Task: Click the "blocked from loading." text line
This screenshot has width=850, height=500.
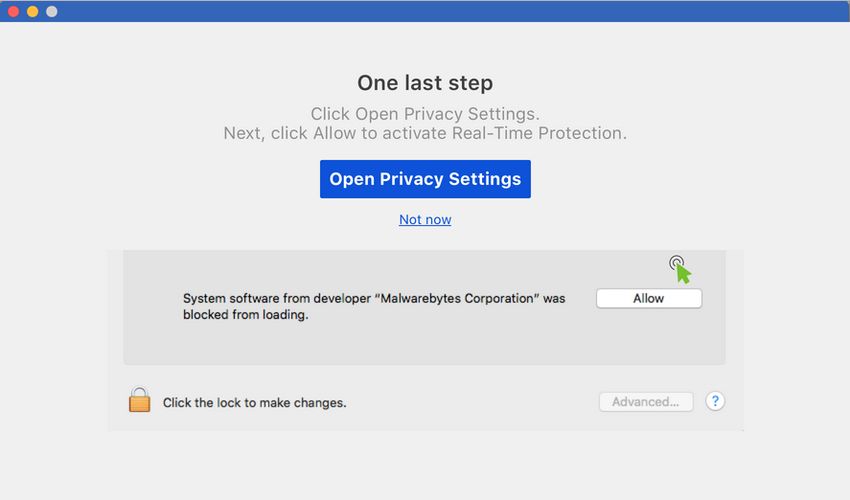Action: pyautogui.click(x=246, y=315)
